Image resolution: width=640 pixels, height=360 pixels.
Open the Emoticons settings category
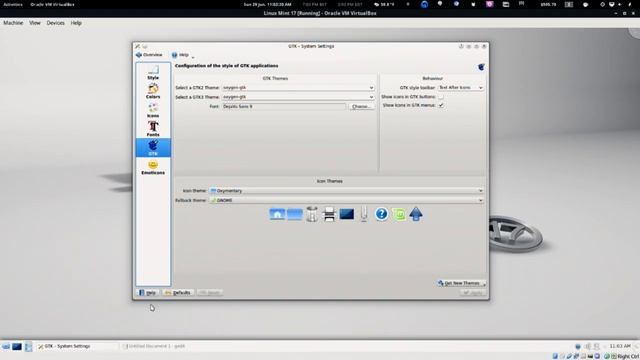coord(153,167)
